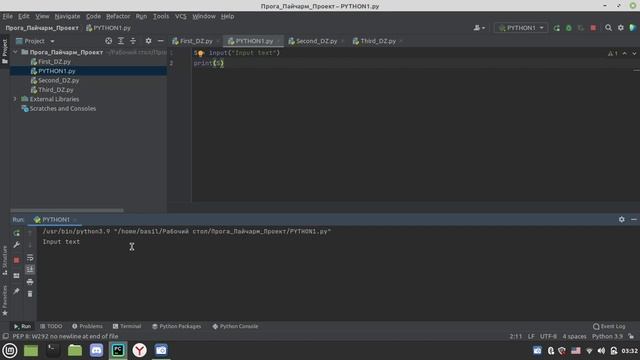Open the user account icon dropdown
Viewport: 640px width, 360px height.
tap(479, 28)
